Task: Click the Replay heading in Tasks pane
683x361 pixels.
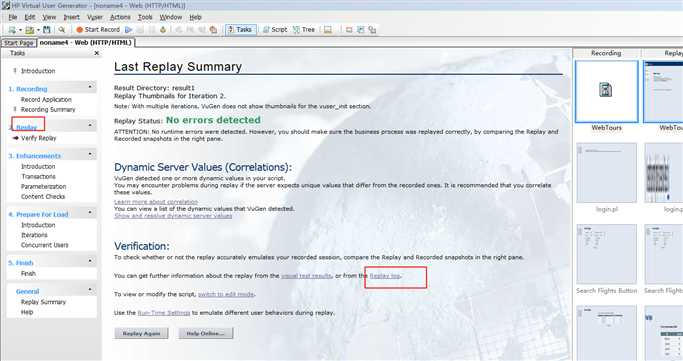Action: click(27, 127)
